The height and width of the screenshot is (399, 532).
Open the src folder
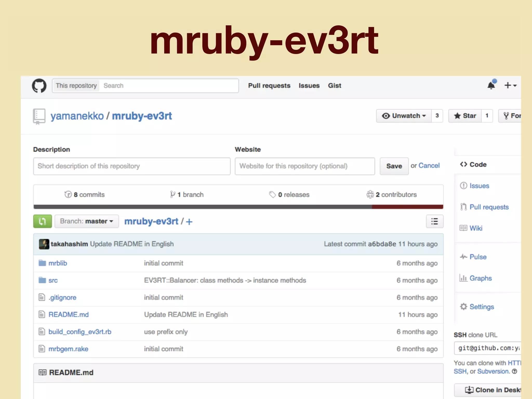53,280
